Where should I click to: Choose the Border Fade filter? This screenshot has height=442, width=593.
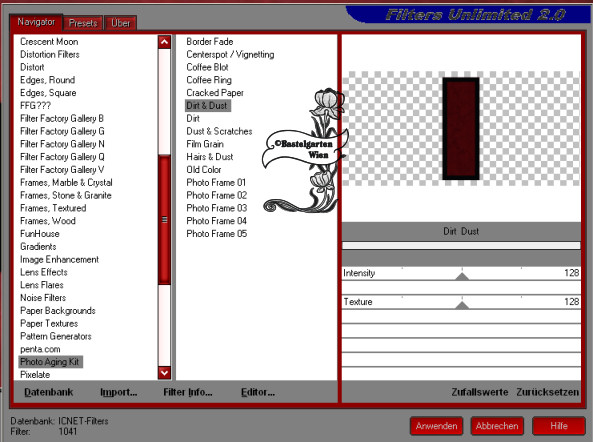point(210,42)
